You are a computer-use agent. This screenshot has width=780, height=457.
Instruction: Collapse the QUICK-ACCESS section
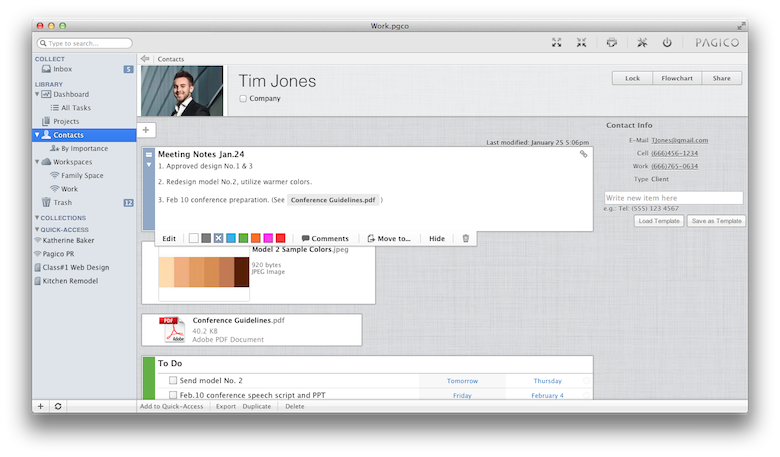(37, 229)
